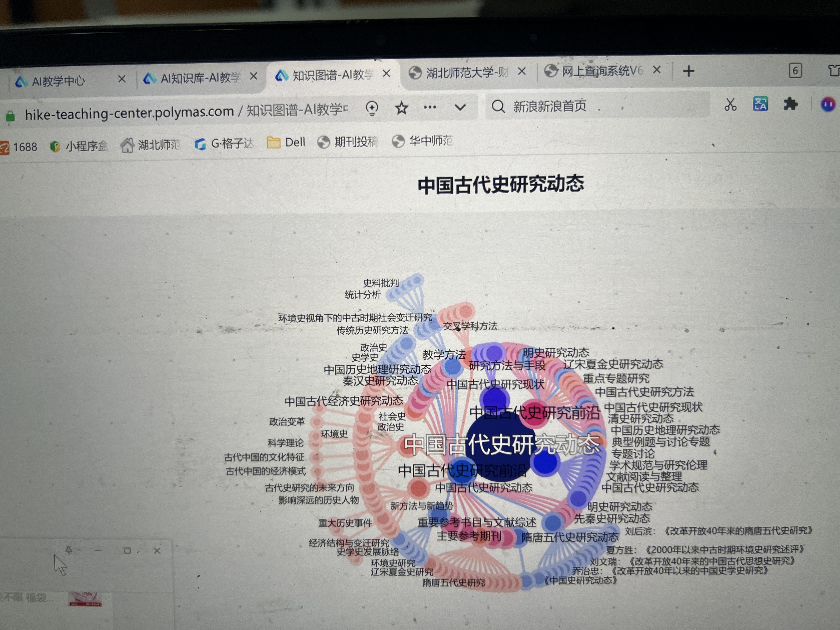Click the address bar three-dots menu
This screenshot has height=630, width=840.
coord(430,107)
